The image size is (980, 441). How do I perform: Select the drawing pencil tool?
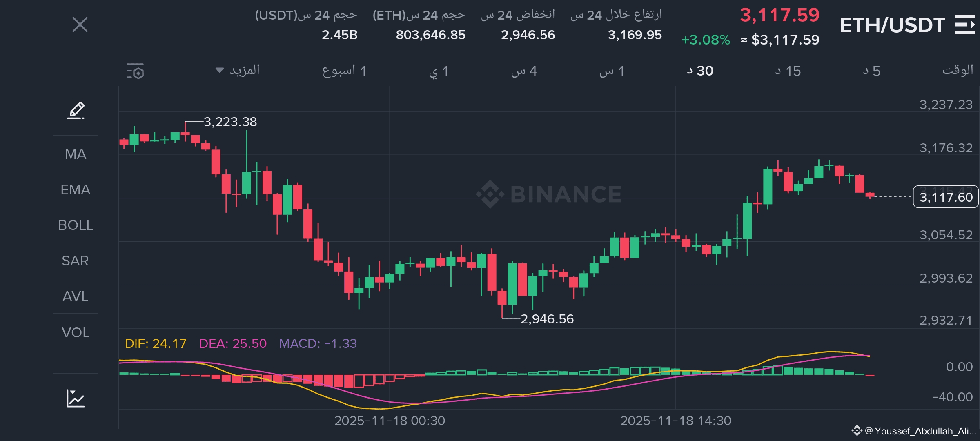click(x=76, y=111)
